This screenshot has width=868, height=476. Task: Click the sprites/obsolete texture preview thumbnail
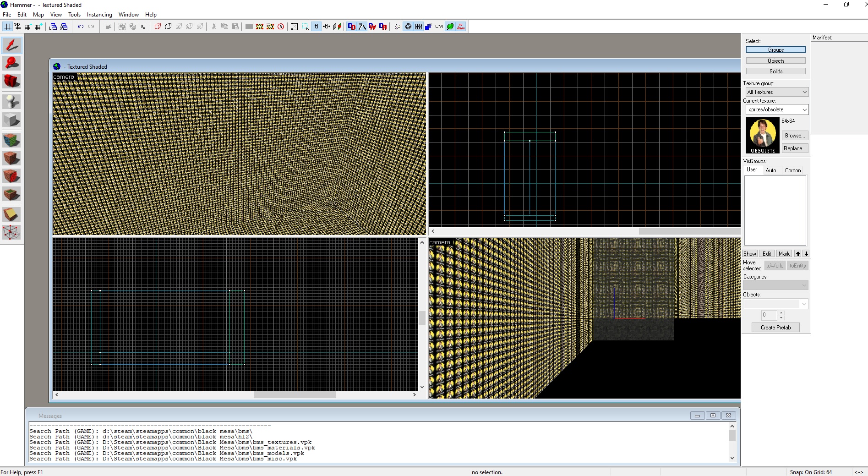coord(762,135)
